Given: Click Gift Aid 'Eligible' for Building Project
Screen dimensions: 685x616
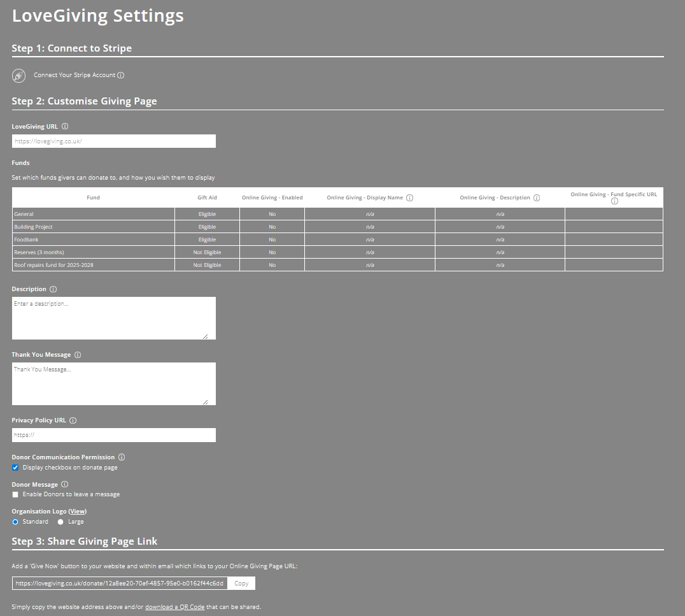Looking at the screenshot, I should pyautogui.click(x=207, y=227).
